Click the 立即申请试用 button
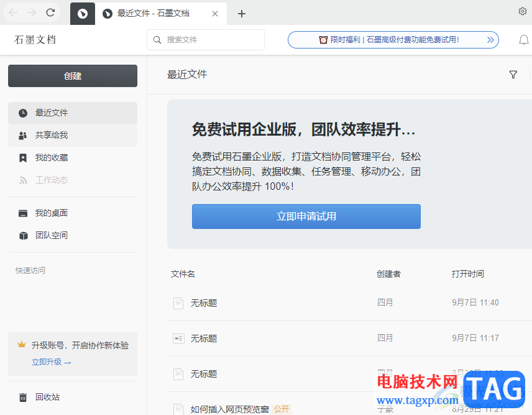 point(306,217)
